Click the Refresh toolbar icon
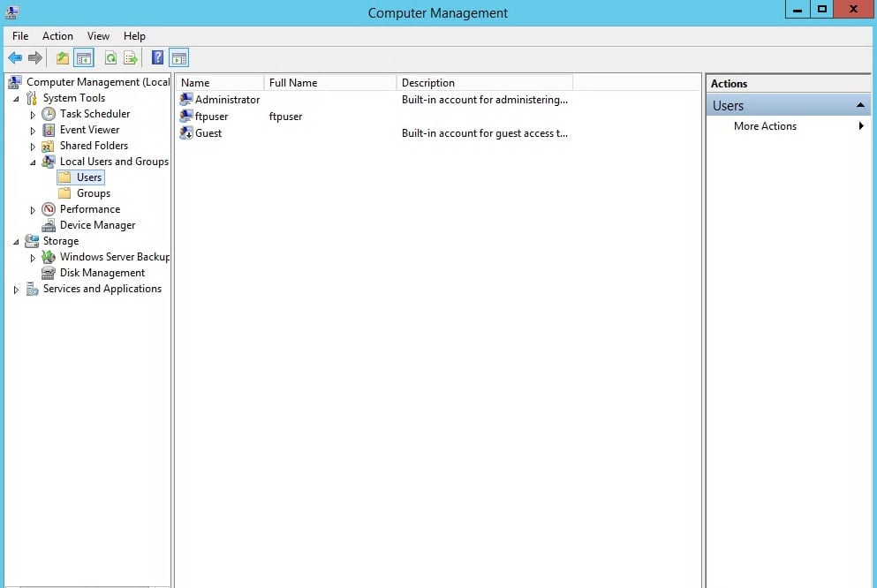This screenshot has width=877, height=588. [x=110, y=57]
